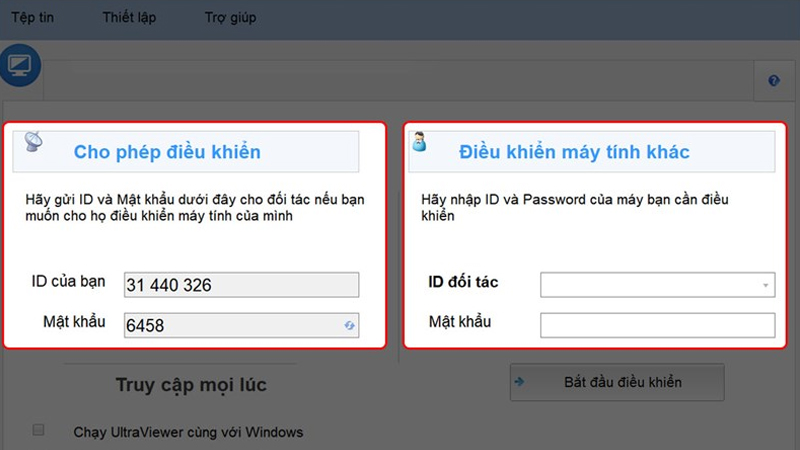Click the Truy cập mọi lúc heading
Image resolution: width=800 pixels, height=450 pixels.
pos(191,385)
